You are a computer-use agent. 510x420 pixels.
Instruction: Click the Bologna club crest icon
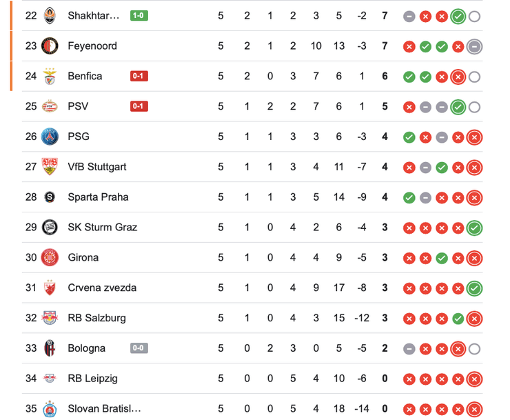click(50, 348)
